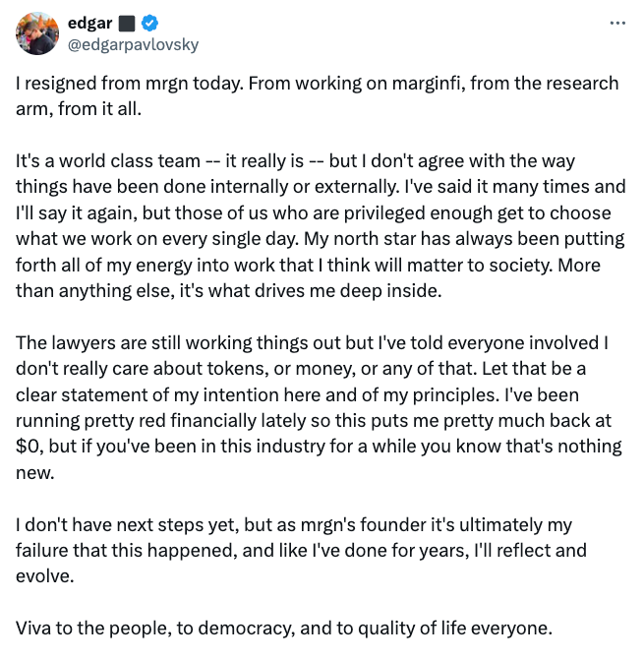This screenshot has width=644, height=660.
Task: Click the word "marginfi" in the first paragraph
Action: (x=427, y=84)
